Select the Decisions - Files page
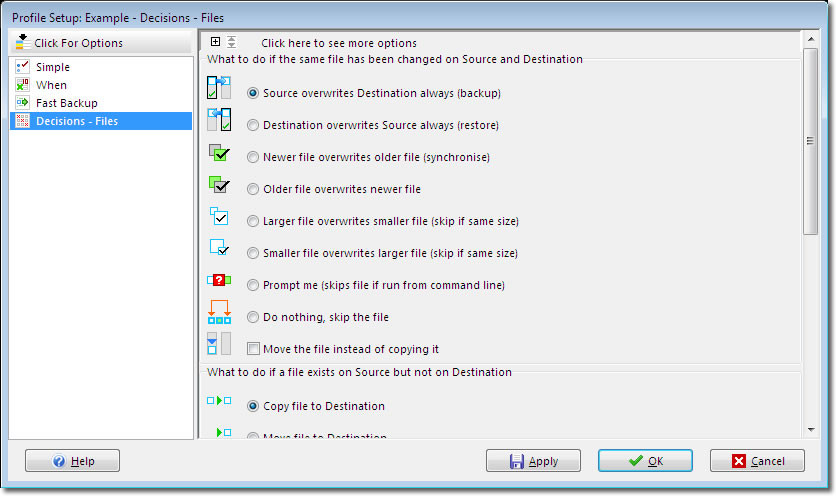Image resolution: width=836 pixels, height=496 pixels. coord(101,121)
